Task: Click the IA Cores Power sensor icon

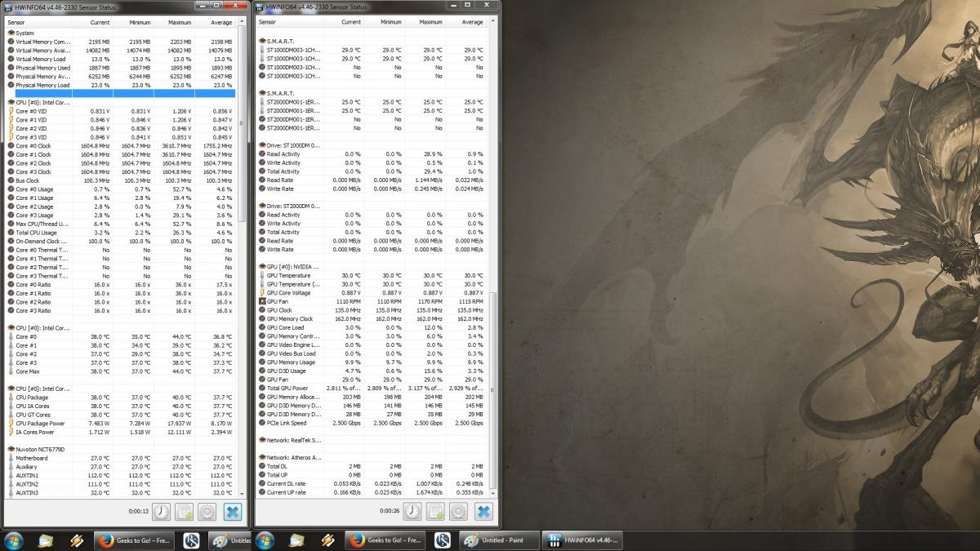Action: click(11, 432)
